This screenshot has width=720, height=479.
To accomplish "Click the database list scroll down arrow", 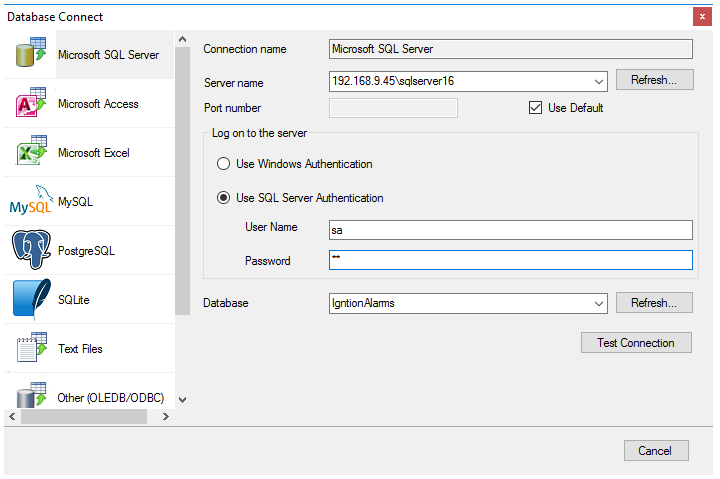I will pos(182,400).
